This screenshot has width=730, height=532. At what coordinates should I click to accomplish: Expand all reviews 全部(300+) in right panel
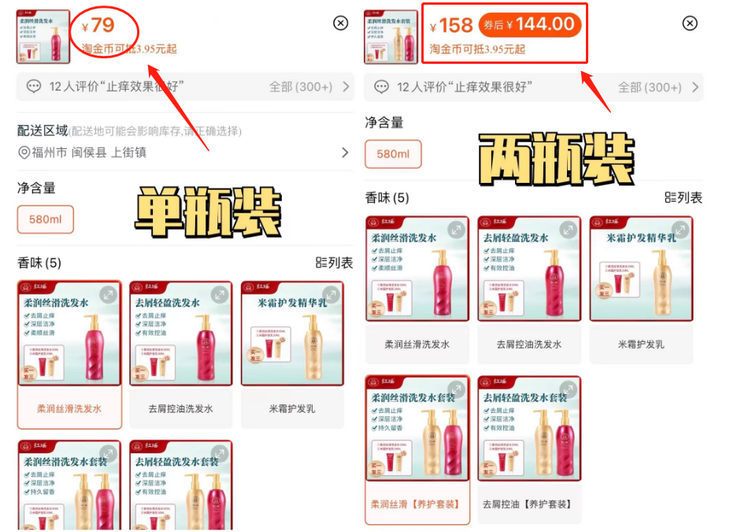[658, 88]
